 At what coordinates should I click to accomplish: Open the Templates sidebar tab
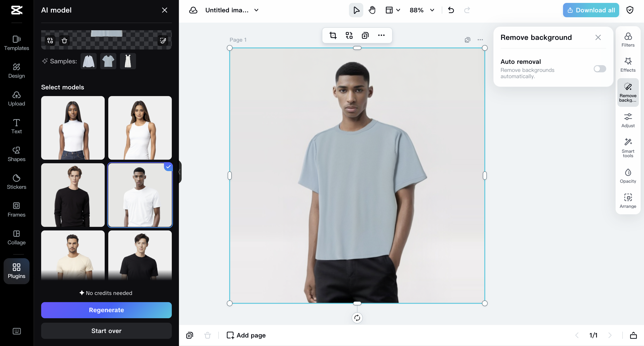17,43
